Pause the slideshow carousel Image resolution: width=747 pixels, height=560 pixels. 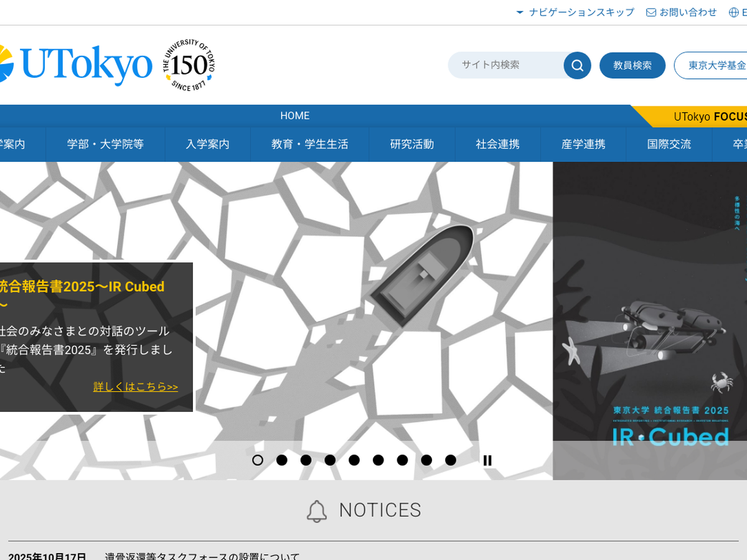coord(487,460)
